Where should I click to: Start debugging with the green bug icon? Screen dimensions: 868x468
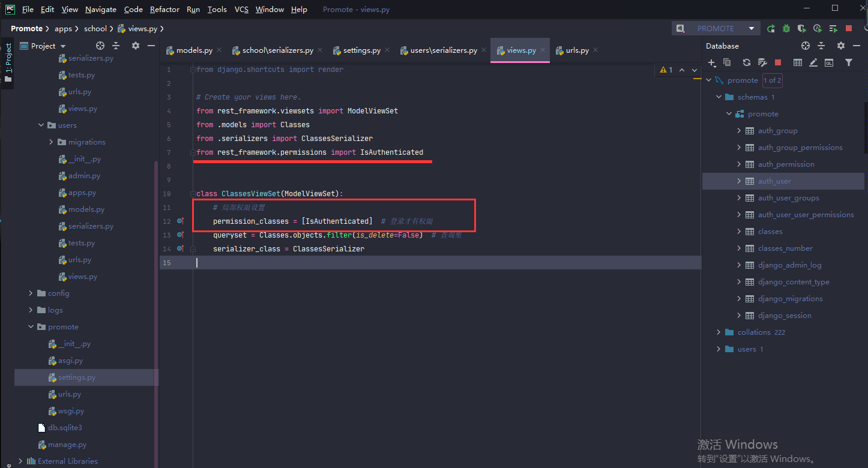pyautogui.click(x=786, y=28)
